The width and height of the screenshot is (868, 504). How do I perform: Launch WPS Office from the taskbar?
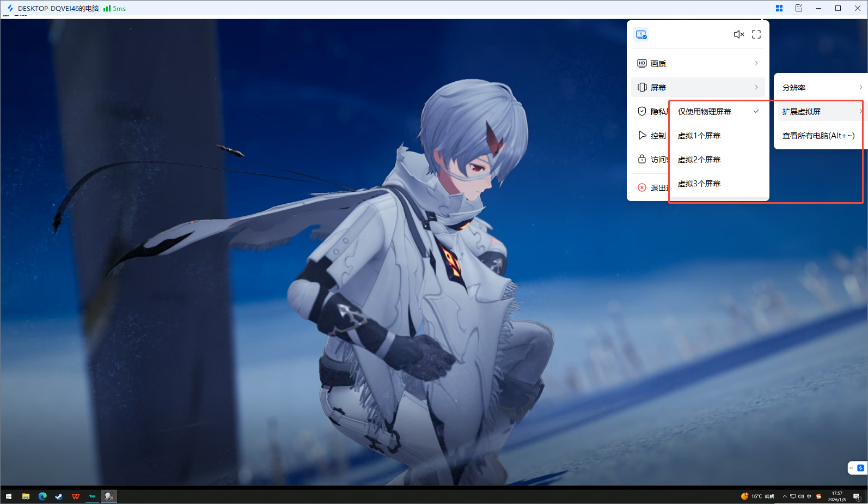pos(76,496)
